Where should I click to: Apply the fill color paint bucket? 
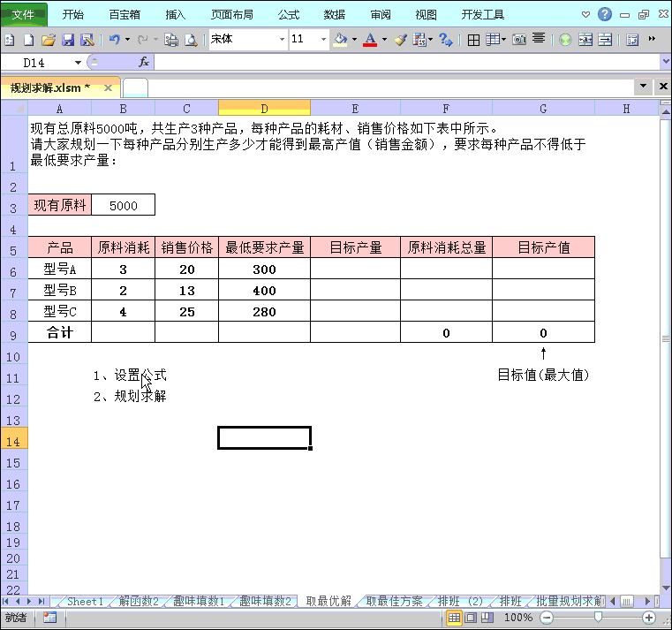click(340, 40)
